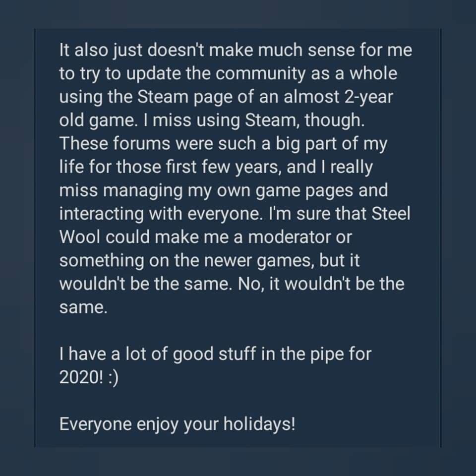The width and height of the screenshot is (476, 476).
Task: Click the word "2-year"
Action: pos(369,97)
